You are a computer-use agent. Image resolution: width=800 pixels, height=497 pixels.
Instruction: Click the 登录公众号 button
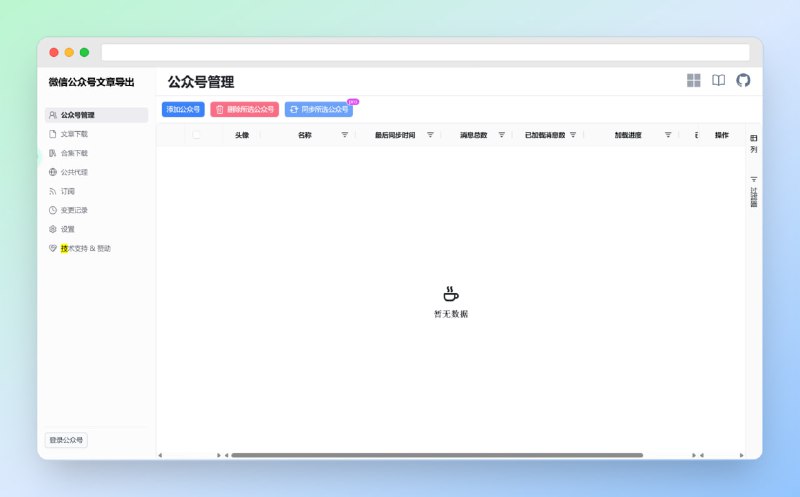point(66,440)
